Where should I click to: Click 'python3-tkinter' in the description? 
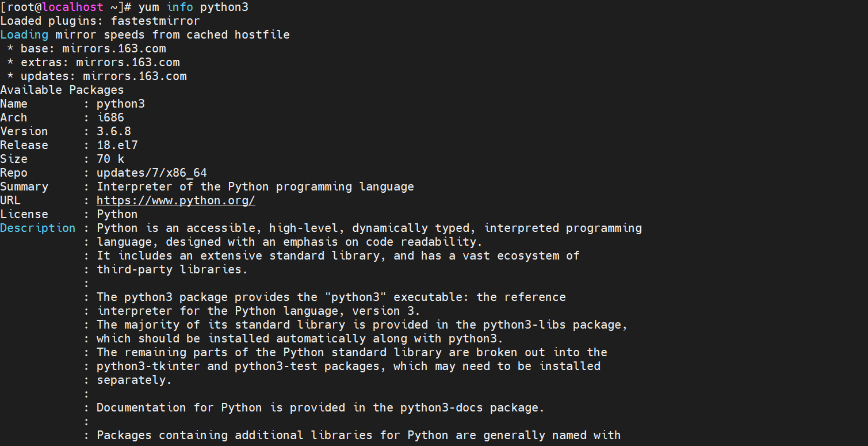pos(148,366)
